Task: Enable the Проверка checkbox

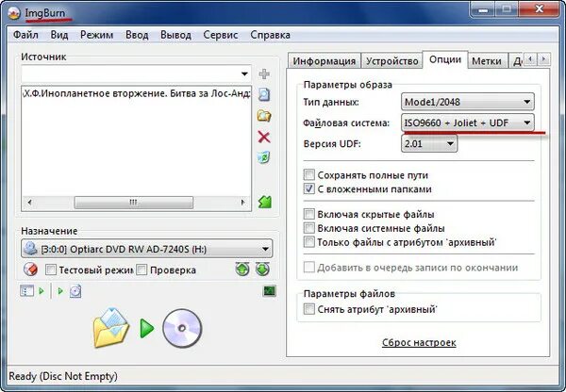Action: pos(141,269)
